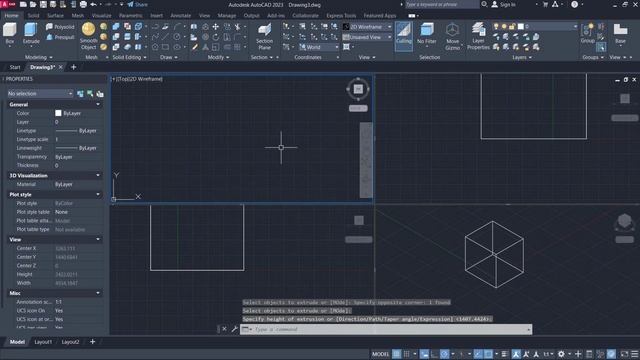Click the Smooth Object mesh button
Viewport: 640px width, 360px height.
(x=88, y=36)
